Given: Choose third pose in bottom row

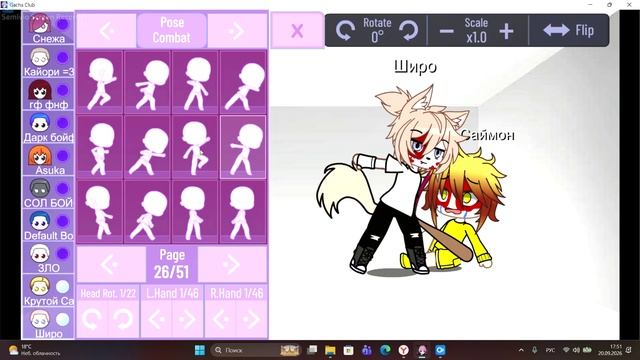Looking at the screenshot, I should point(195,212).
